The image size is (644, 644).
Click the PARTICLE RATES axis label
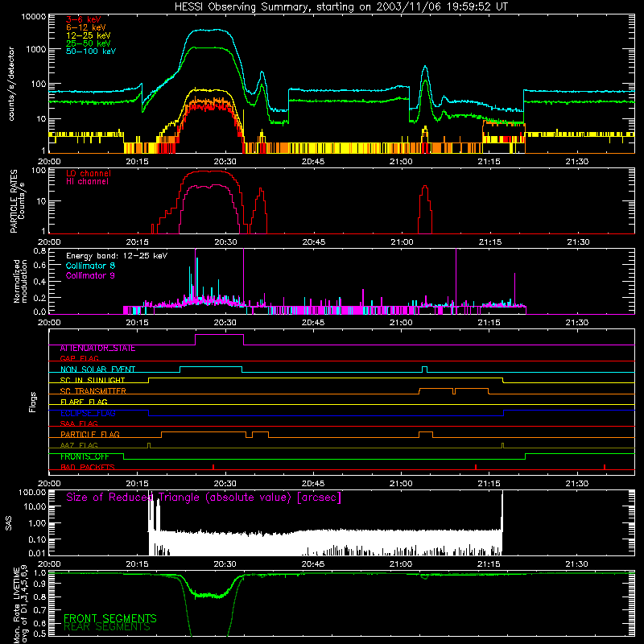[x=14, y=201]
